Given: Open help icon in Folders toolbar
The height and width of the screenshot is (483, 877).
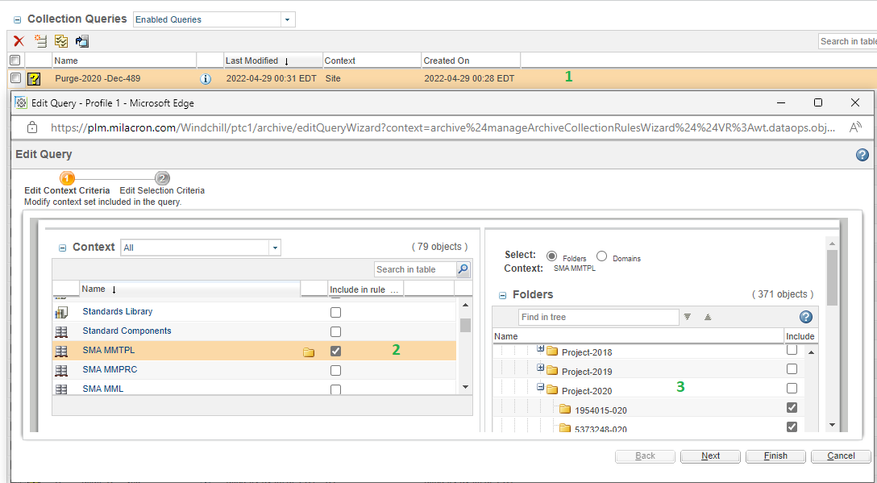Looking at the screenshot, I should tap(806, 317).
